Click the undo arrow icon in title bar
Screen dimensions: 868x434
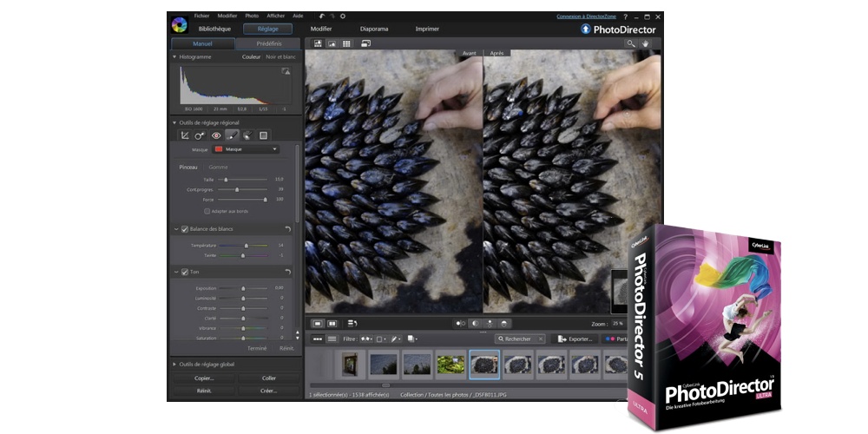(322, 16)
